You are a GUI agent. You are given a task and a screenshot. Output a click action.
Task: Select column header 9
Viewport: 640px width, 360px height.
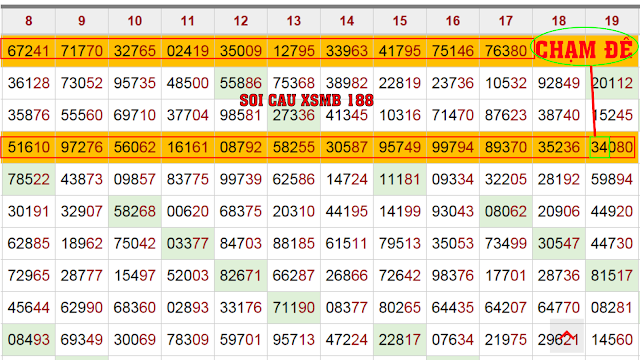[82, 21]
